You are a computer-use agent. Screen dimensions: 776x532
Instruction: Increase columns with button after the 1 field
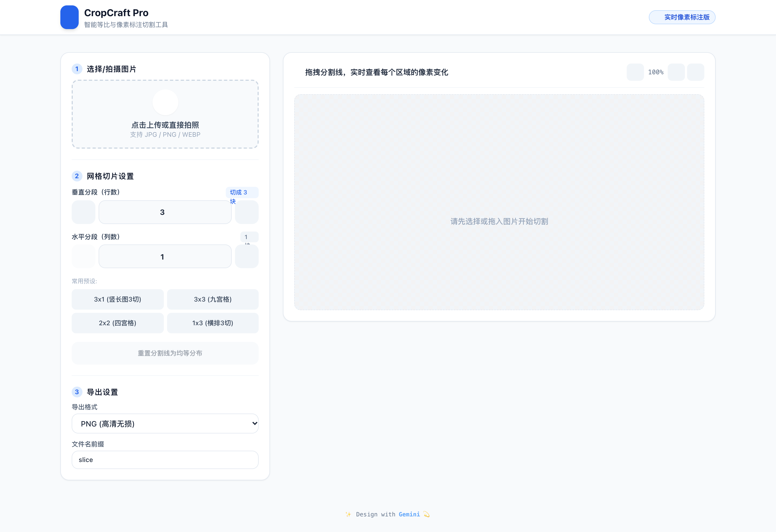pyautogui.click(x=247, y=257)
